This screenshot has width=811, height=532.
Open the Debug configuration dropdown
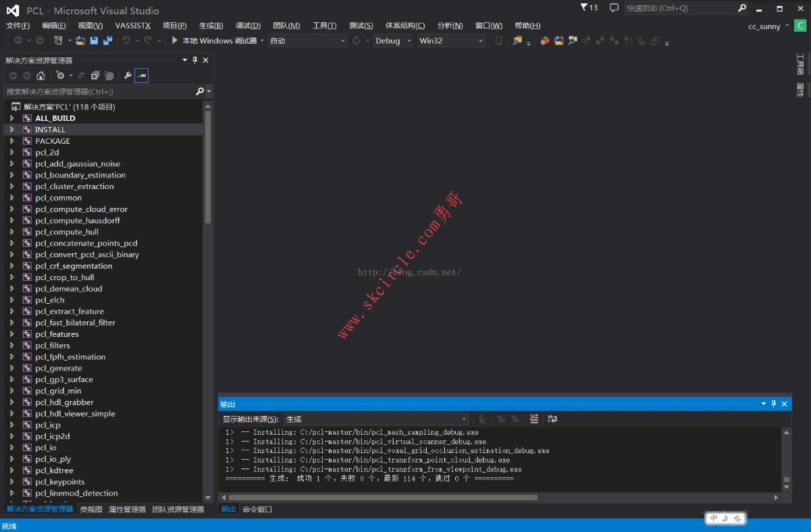(x=392, y=41)
